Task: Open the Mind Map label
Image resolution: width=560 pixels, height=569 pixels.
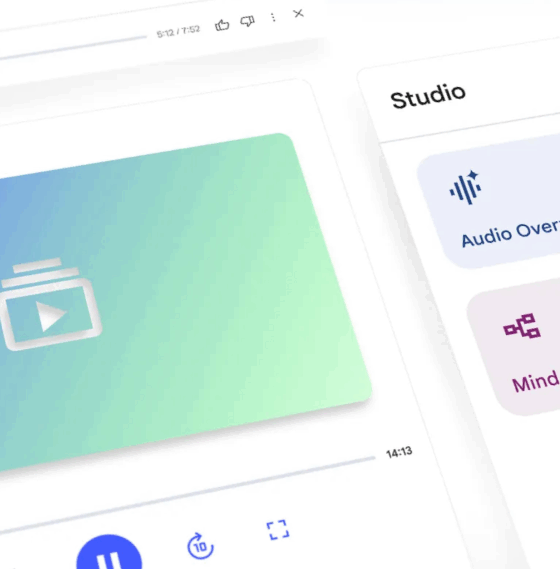Action: [x=536, y=381]
